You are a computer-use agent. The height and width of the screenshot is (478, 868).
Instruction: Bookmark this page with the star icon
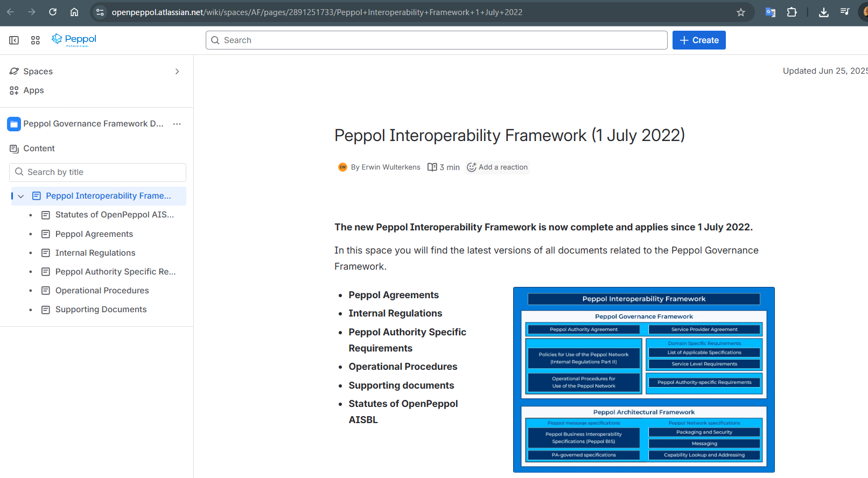click(741, 12)
